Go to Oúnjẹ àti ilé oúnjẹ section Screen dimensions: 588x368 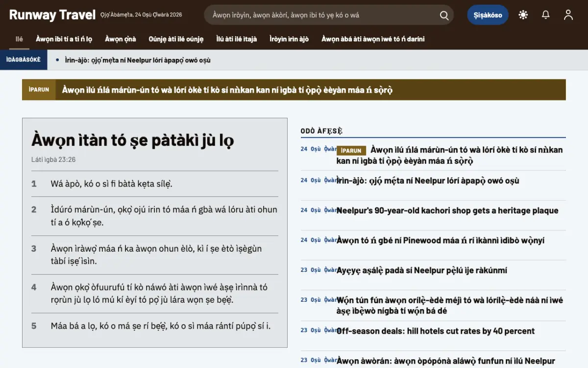tap(176, 39)
